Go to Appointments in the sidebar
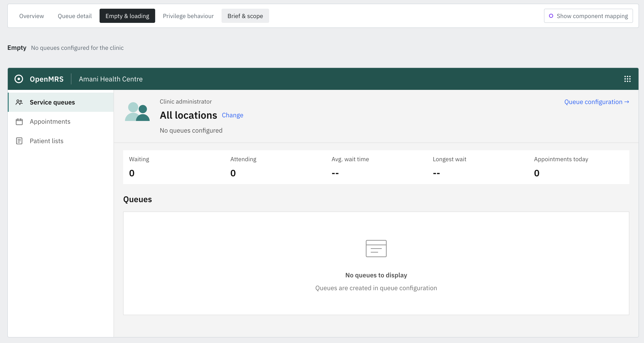 pyautogui.click(x=61, y=122)
